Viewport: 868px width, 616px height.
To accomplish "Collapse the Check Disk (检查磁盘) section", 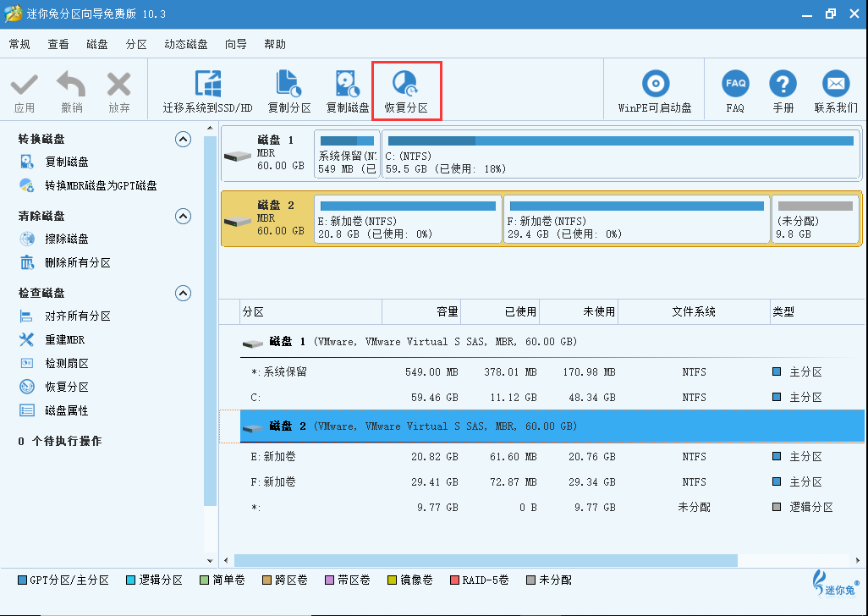I will pos(184,293).
